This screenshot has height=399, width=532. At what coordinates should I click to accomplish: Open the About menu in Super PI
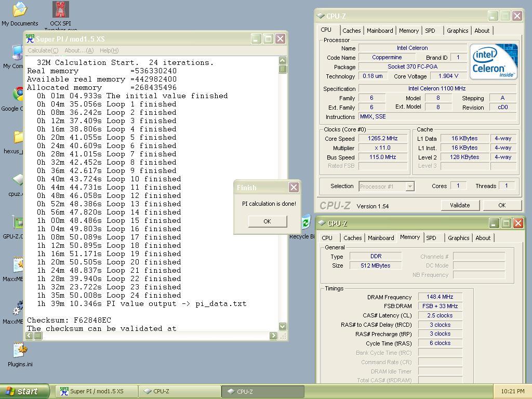[x=79, y=50]
